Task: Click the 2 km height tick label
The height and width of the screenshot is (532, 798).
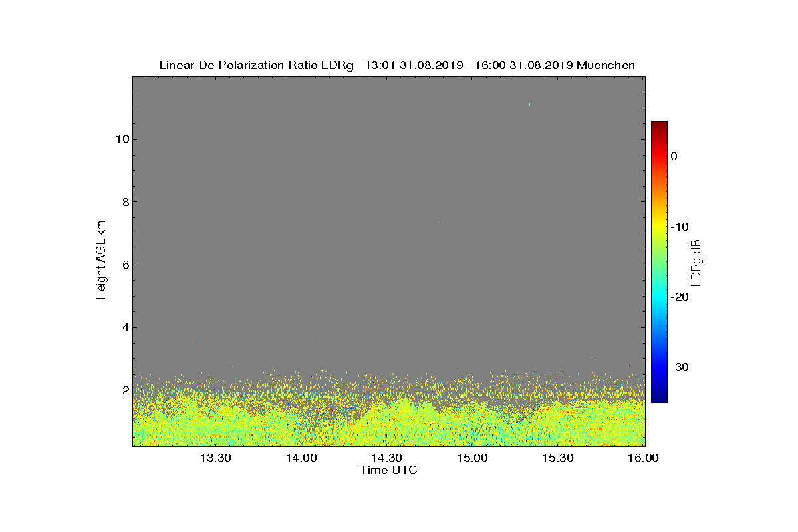Action: tap(125, 390)
